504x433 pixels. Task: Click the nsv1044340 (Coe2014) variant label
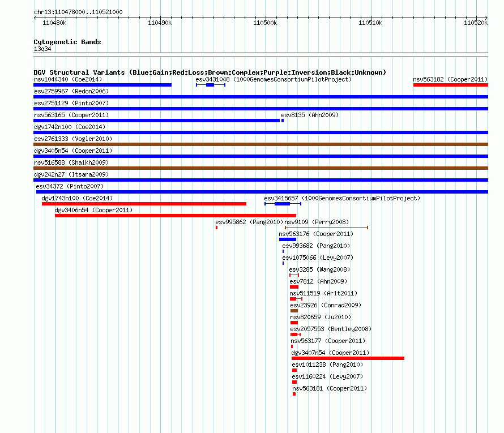(68, 79)
